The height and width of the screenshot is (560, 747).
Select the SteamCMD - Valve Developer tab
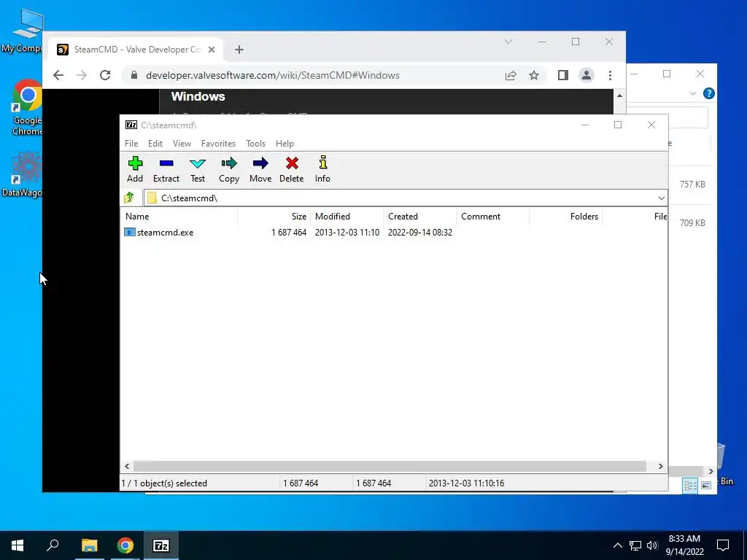(136, 50)
